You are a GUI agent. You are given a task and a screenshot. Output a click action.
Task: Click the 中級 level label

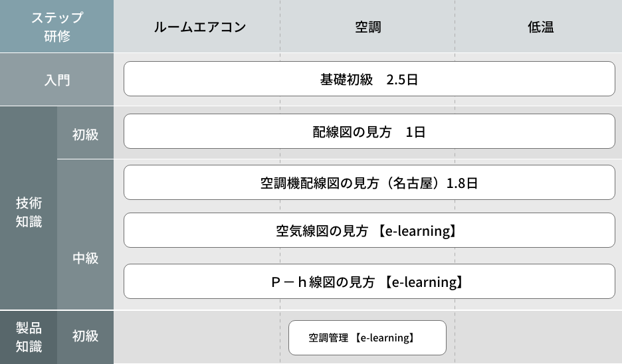click(85, 258)
